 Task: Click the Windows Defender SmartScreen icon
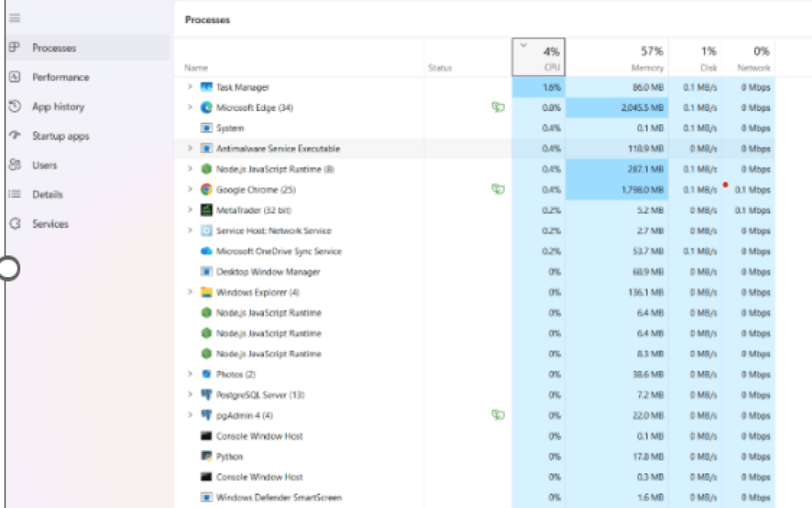point(206,497)
